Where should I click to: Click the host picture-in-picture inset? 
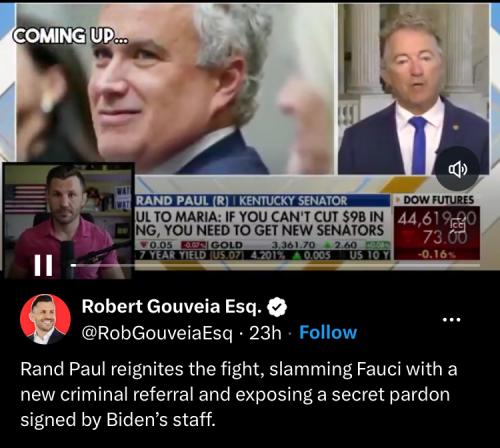click(x=68, y=220)
